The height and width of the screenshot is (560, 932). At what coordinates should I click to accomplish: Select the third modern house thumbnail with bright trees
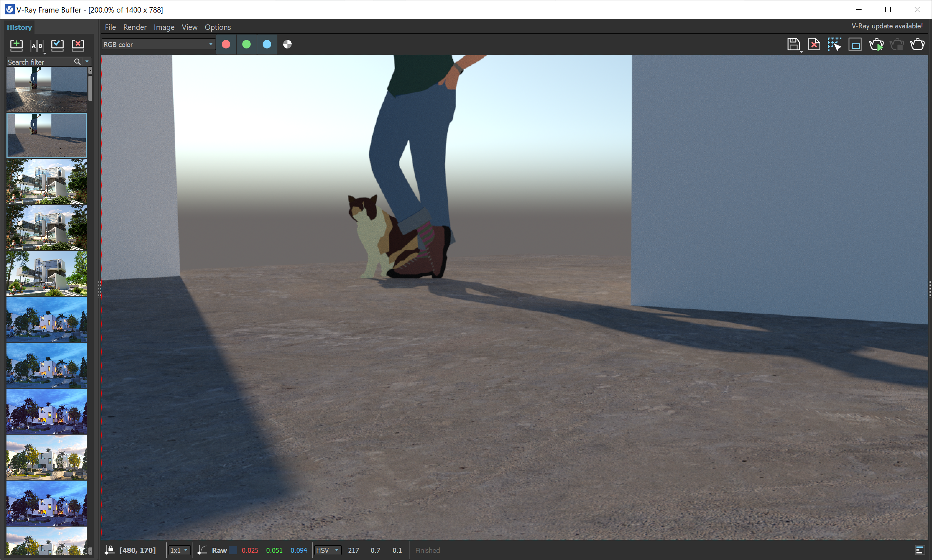(x=46, y=273)
